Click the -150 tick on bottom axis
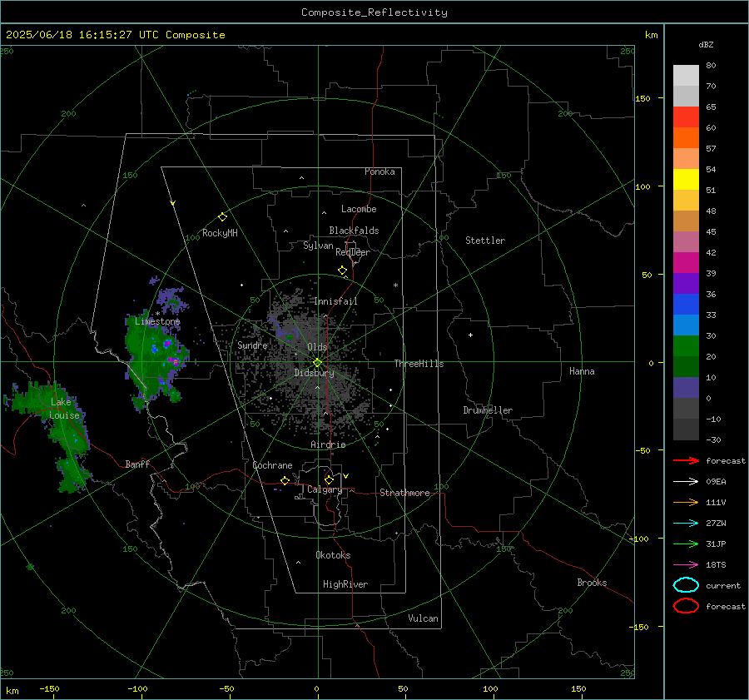The height and width of the screenshot is (700, 749). [x=49, y=688]
